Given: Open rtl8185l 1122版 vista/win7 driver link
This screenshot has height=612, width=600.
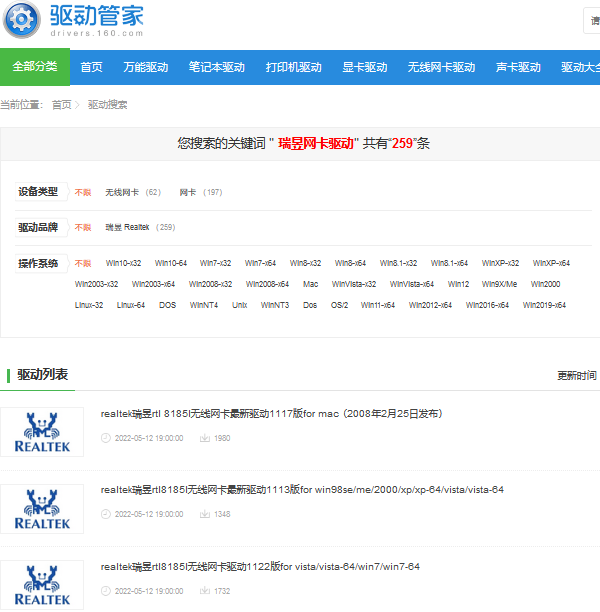Looking at the screenshot, I should coord(260,567).
